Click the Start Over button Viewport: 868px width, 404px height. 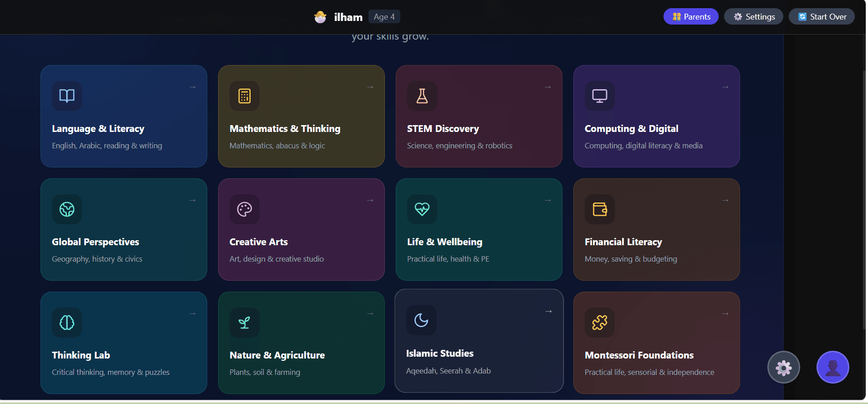822,17
